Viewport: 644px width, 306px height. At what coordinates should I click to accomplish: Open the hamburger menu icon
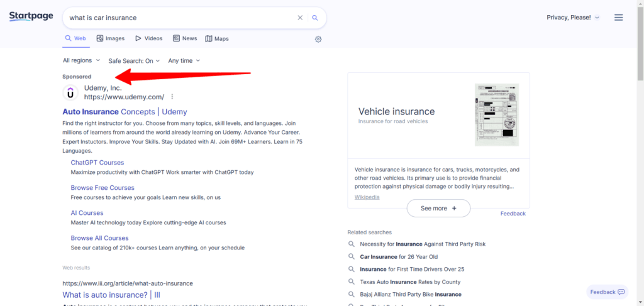click(x=619, y=18)
